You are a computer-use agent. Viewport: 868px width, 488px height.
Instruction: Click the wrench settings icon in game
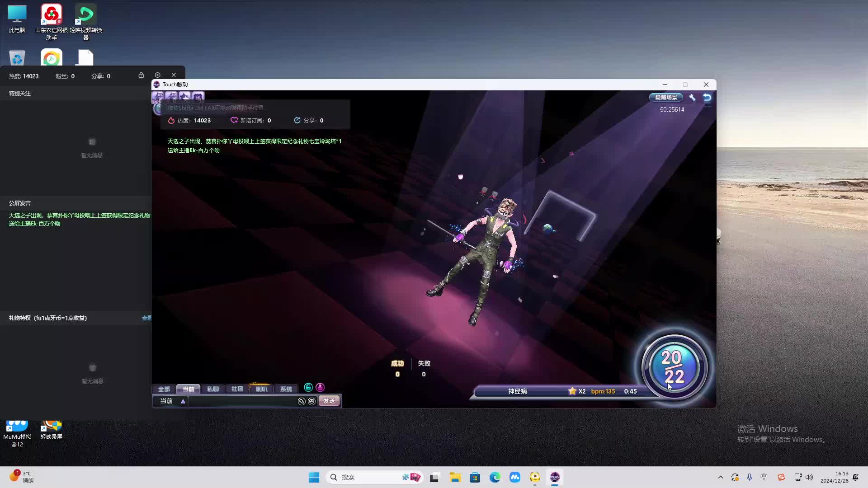coord(692,97)
